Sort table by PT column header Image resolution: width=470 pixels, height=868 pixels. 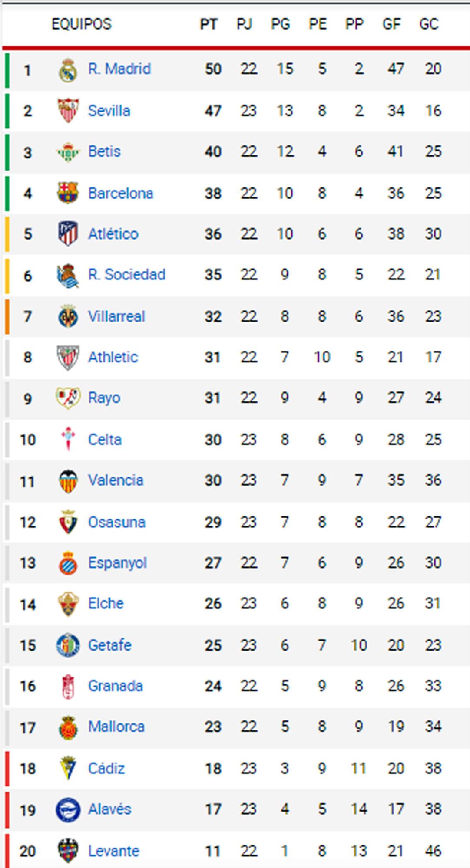209,24
